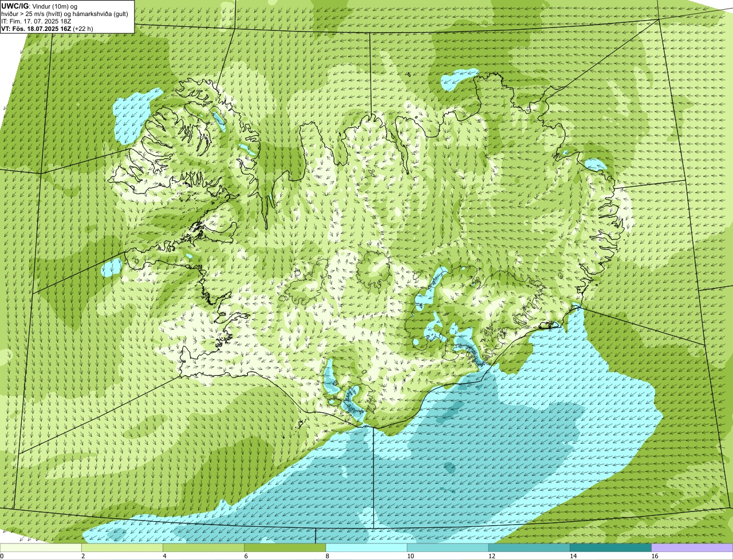Click the 'VT: Fös. 18.07.2025 16Z' valid time
The height and width of the screenshot is (560, 733).
36,28
